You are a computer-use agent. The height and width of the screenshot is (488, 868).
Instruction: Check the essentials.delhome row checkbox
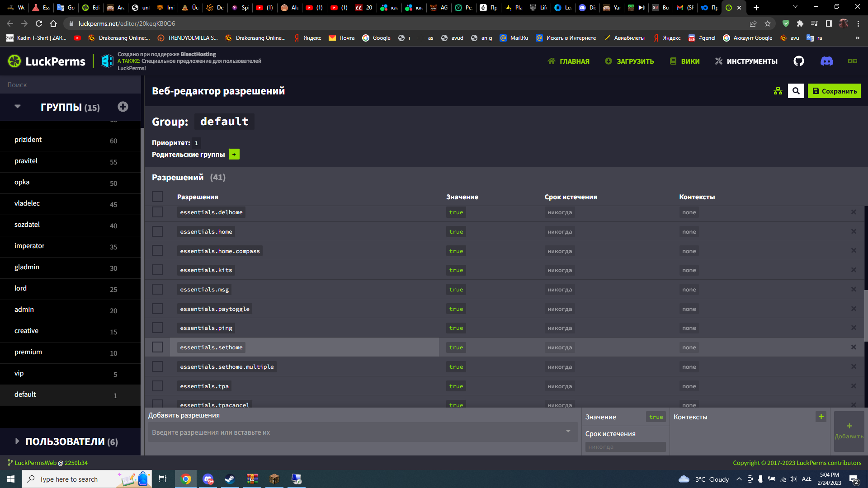[157, 212]
